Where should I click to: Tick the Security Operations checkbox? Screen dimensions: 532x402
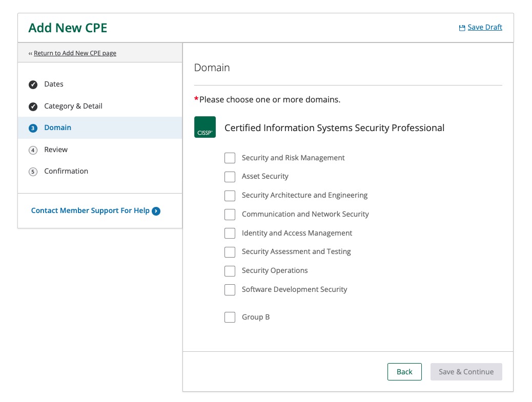point(230,271)
